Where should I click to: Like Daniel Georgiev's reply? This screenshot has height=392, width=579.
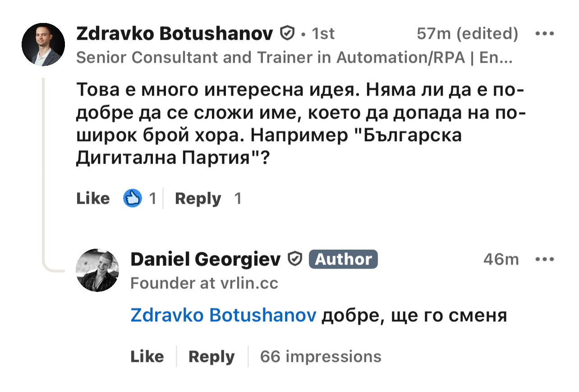coord(147,356)
